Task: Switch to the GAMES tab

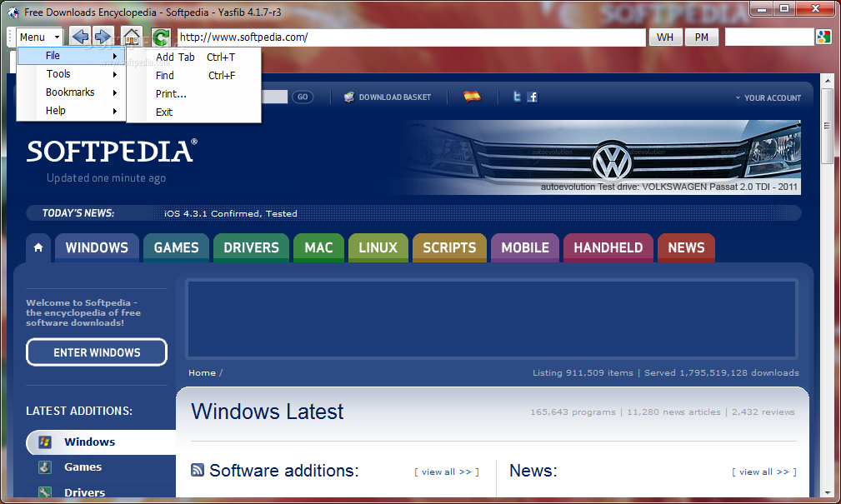Action: click(x=177, y=247)
